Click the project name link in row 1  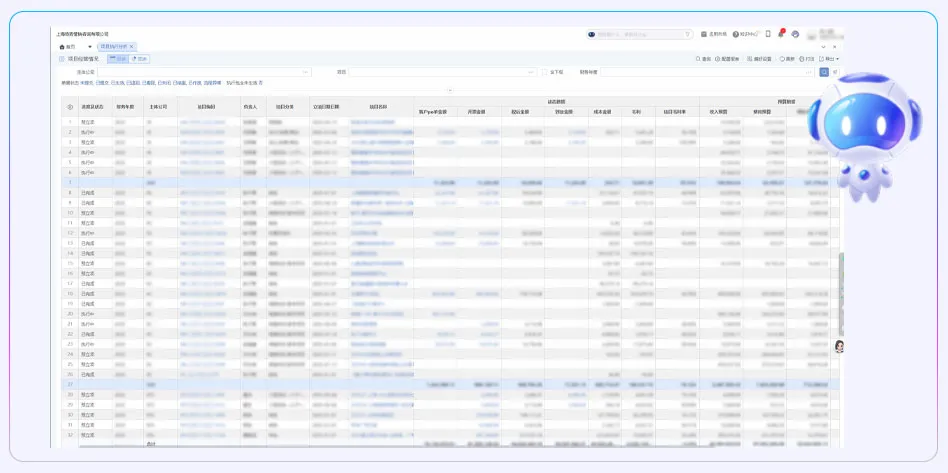(x=380, y=123)
